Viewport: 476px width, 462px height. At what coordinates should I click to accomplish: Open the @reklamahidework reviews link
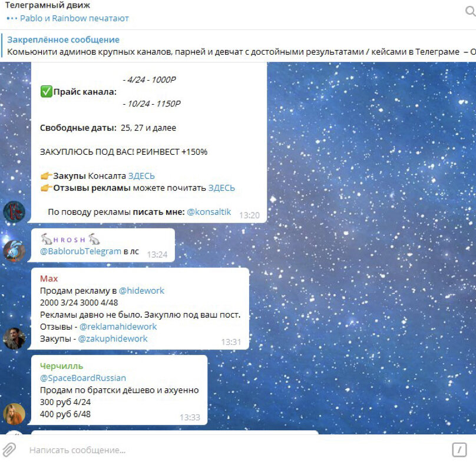click(118, 327)
